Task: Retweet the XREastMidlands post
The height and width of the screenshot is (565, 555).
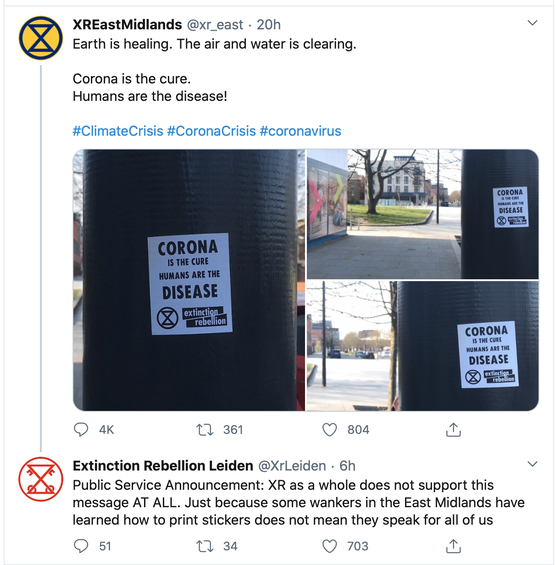Action: coord(205,430)
